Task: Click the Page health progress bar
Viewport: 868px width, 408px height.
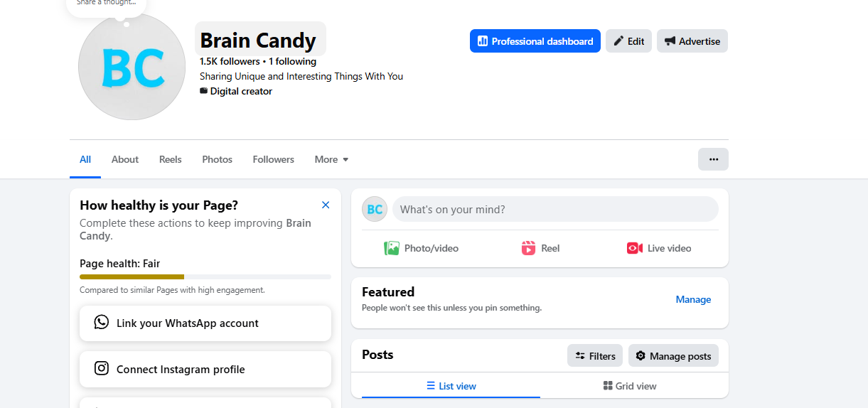Action: click(205, 277)
